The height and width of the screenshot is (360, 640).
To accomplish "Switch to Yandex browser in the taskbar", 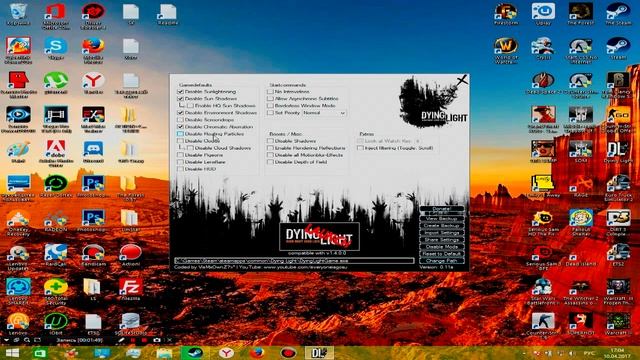I will [x=226, y=353].
